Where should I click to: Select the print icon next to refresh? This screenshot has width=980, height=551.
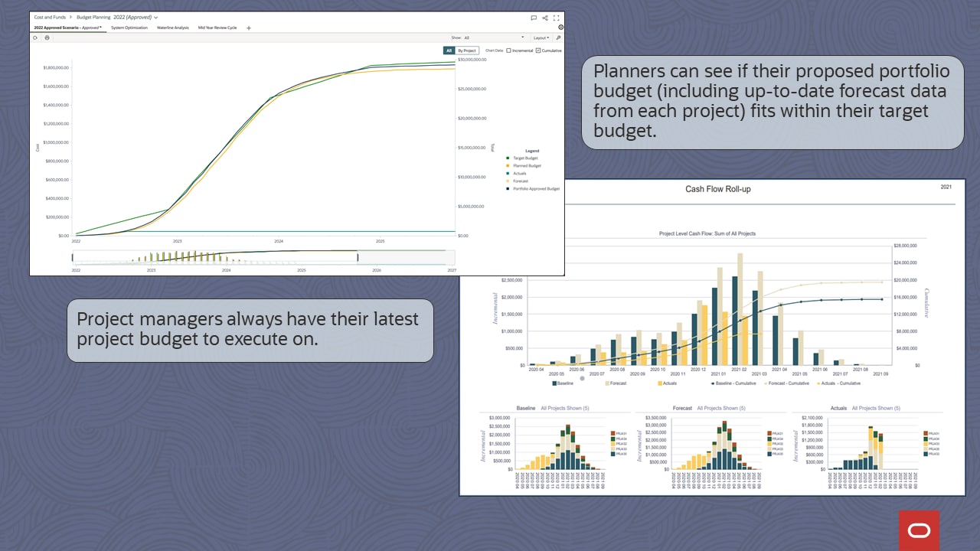click(x=47, y=37)
